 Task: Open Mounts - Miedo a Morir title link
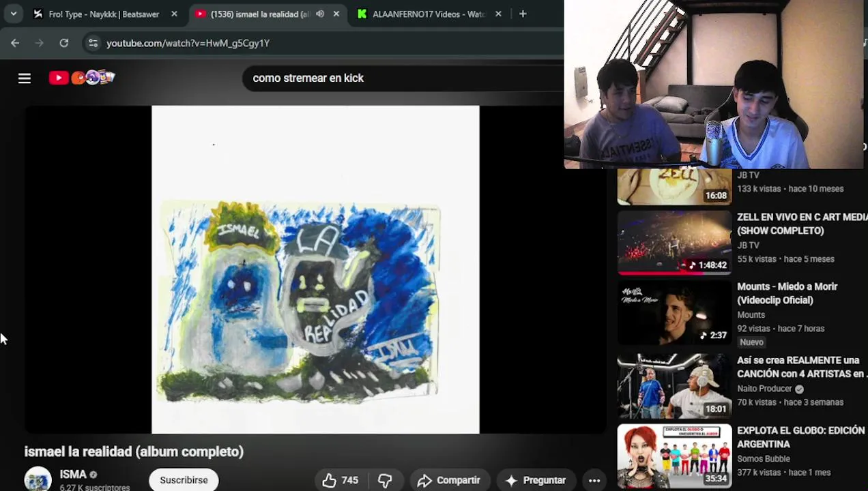tap(787, 293)
